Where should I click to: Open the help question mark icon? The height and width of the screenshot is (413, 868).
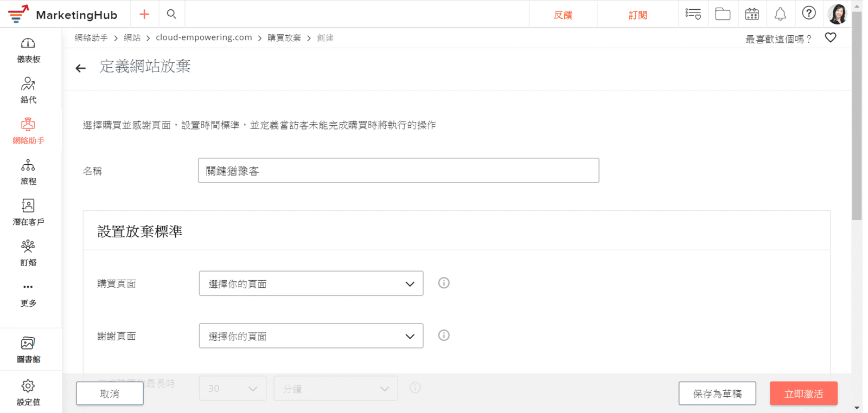click(809, 13)
